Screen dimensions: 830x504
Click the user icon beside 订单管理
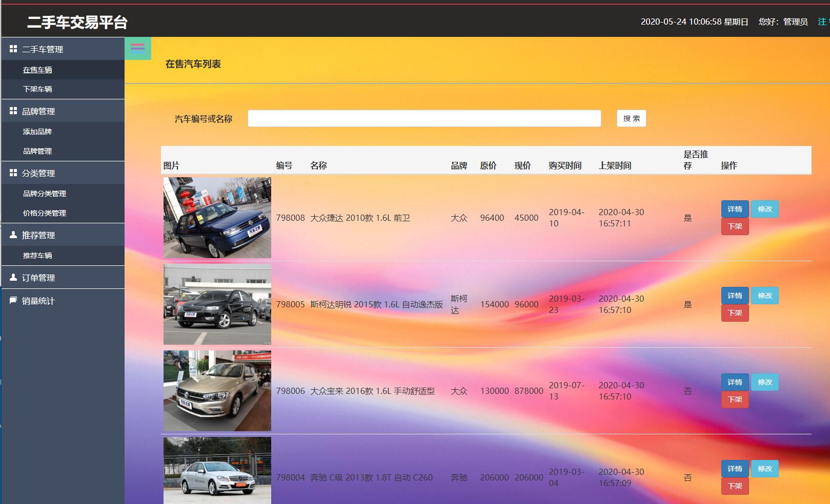coord(13,277)
